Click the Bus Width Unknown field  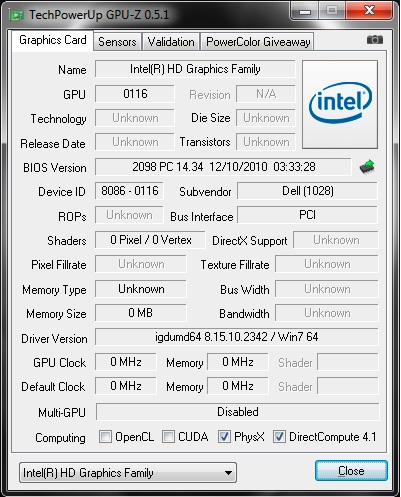(x=327, y=289)
